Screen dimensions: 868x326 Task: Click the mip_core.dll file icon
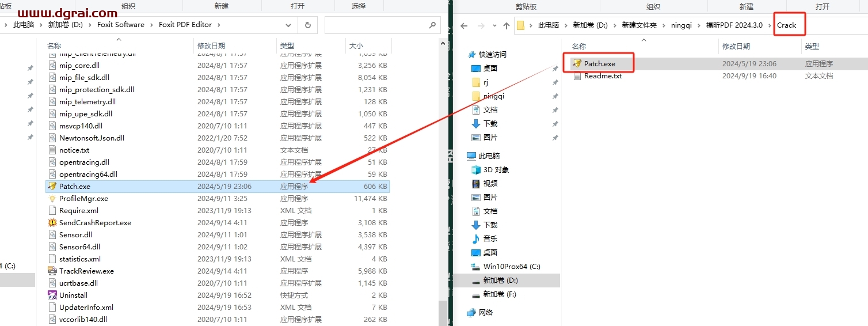(x=52, y=65)
